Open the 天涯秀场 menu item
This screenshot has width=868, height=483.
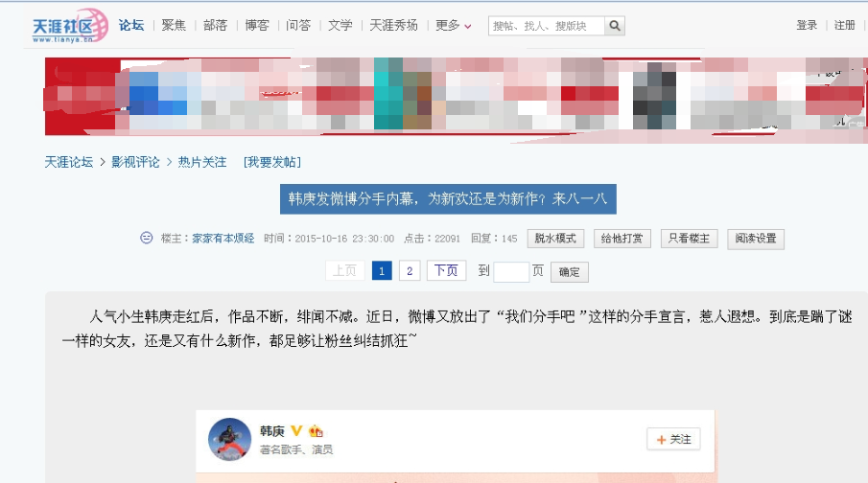[393, 26]
